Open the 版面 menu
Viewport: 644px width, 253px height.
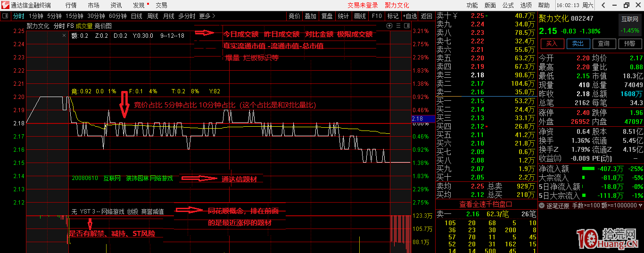tap(490, 5)
